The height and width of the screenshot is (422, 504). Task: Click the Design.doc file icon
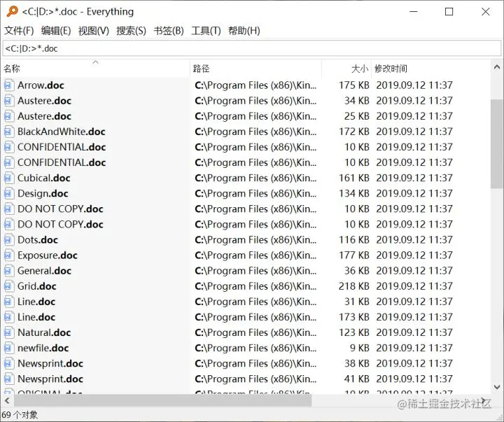coord(8,193)
